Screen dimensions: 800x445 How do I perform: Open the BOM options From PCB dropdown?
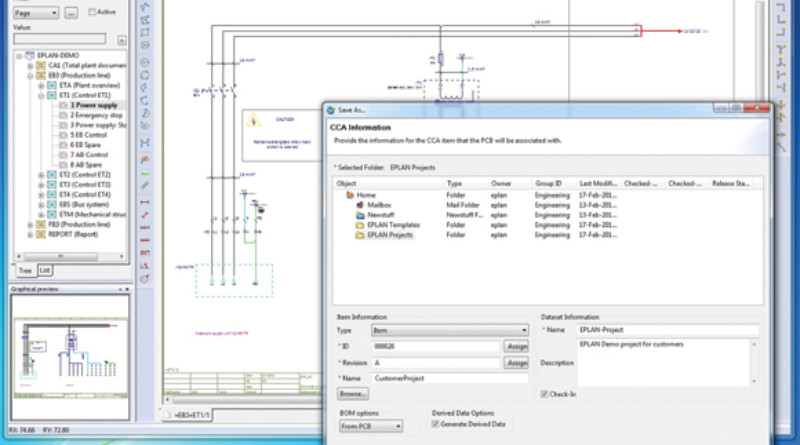coord(370,426)
